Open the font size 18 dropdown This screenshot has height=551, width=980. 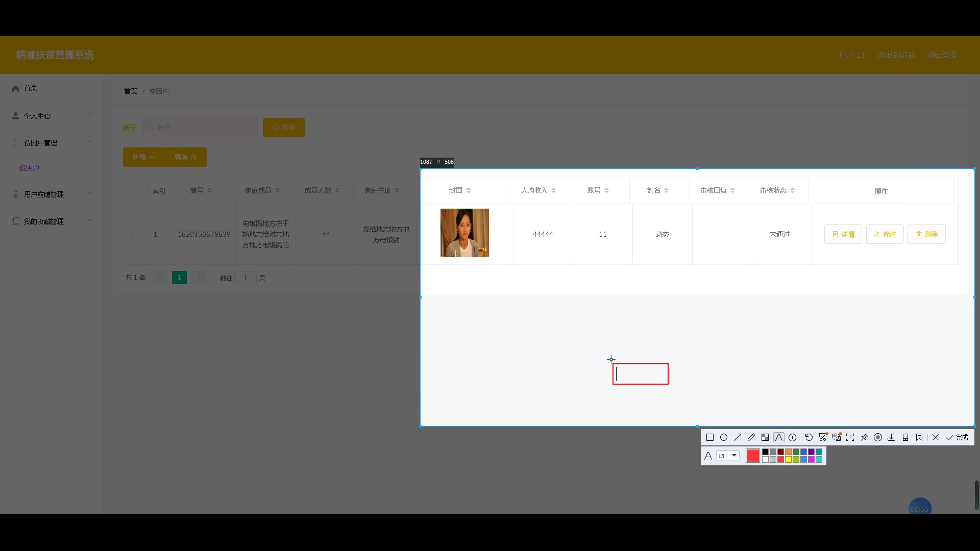tap(728, 456)
